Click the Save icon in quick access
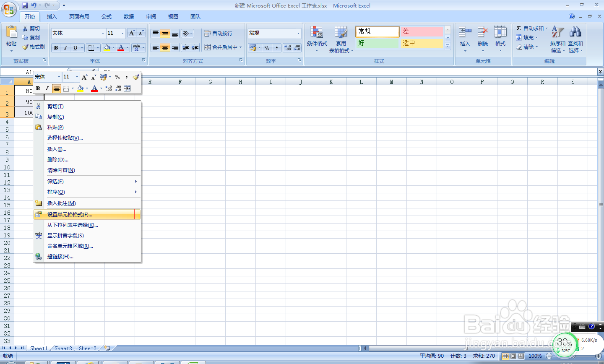 [25, 5]
